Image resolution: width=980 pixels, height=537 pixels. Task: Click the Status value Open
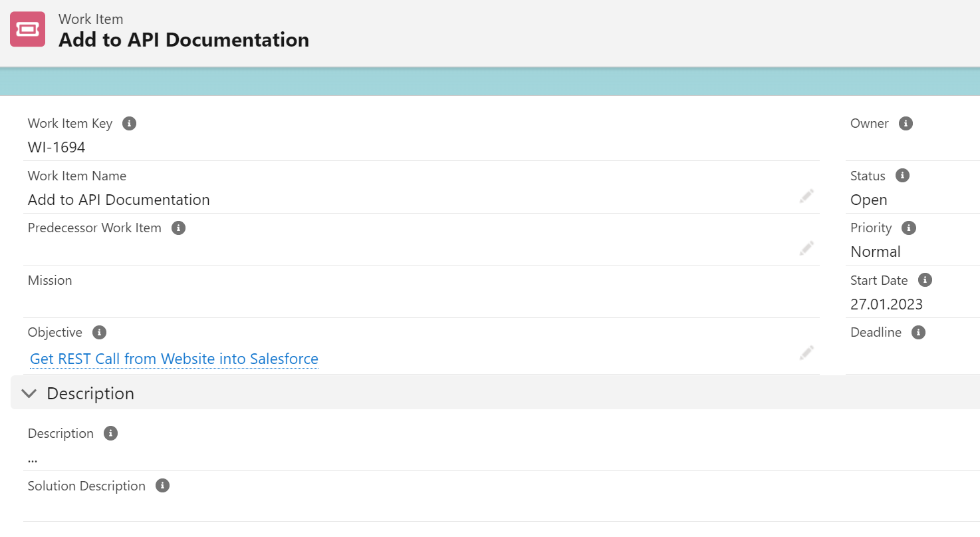coord(868,200)
